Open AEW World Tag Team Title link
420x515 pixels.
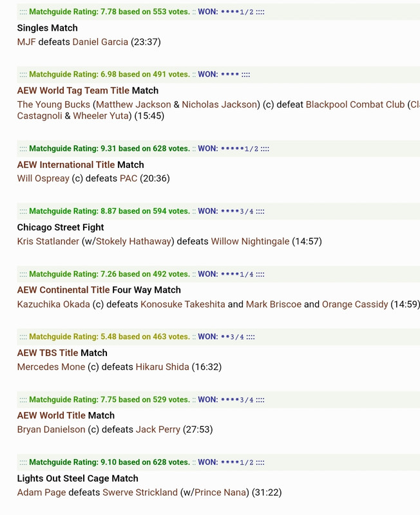(x=73, y=91)
